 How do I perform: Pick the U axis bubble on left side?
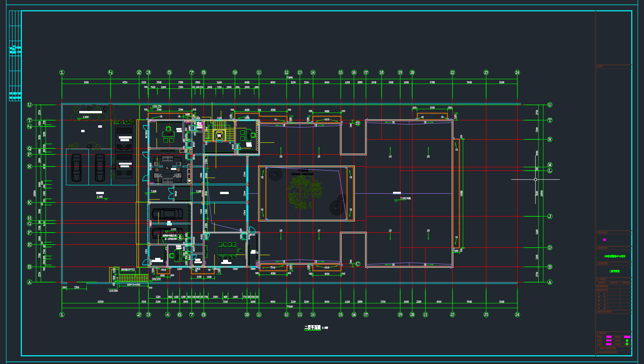(29, 105)
